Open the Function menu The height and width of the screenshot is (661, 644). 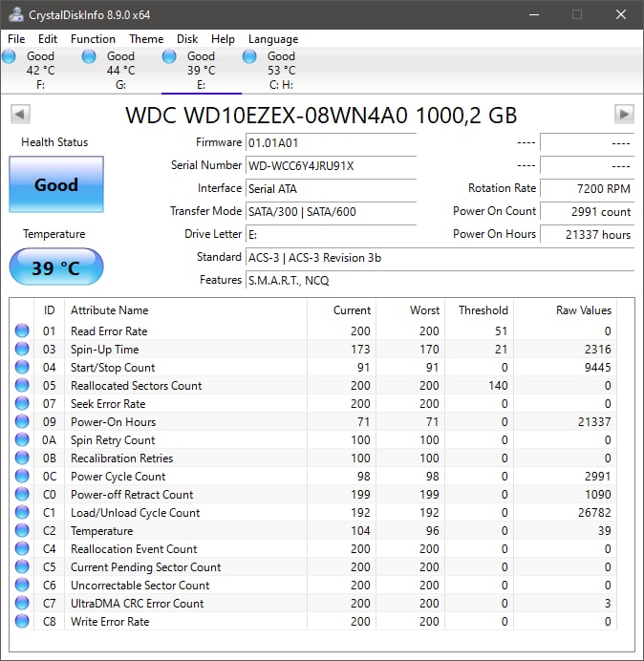pos(93,39)
